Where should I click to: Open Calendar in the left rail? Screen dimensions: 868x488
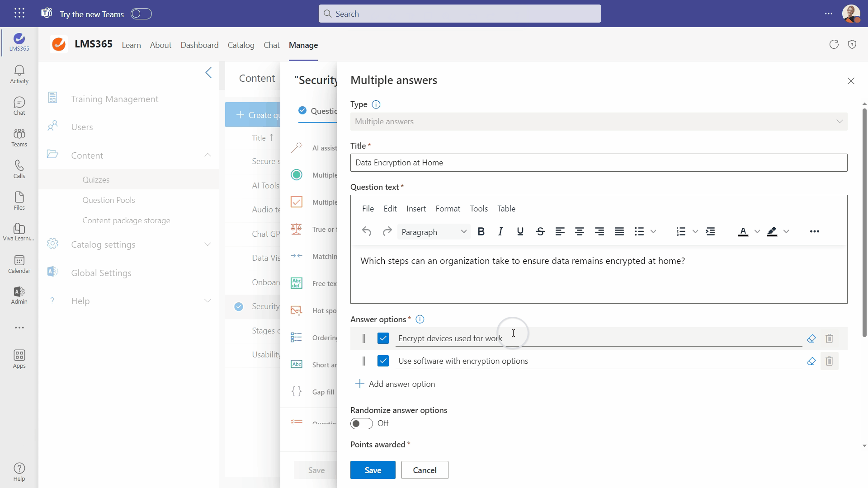coord(19,264)
